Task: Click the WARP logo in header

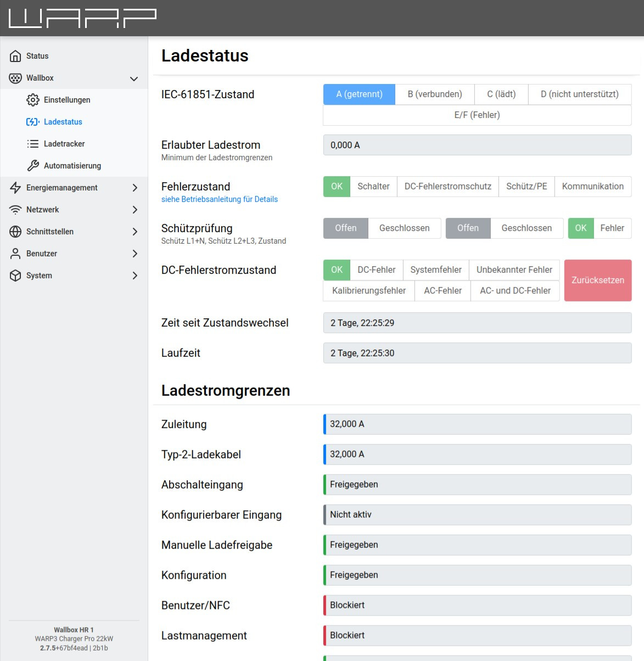Action: 82,18
